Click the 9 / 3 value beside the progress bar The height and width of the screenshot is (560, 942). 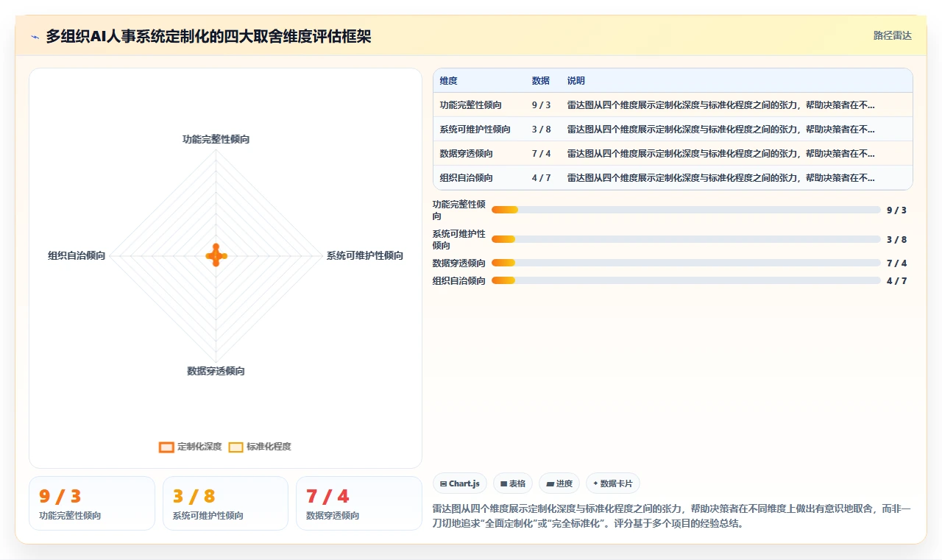tap(896, 210)
